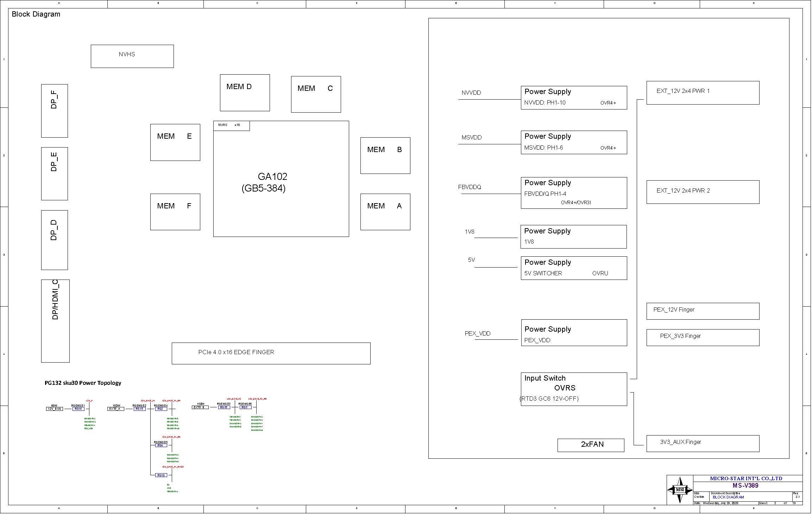Select the EXT_12V 2x4 PWR 1 block

tap(703, 93)
